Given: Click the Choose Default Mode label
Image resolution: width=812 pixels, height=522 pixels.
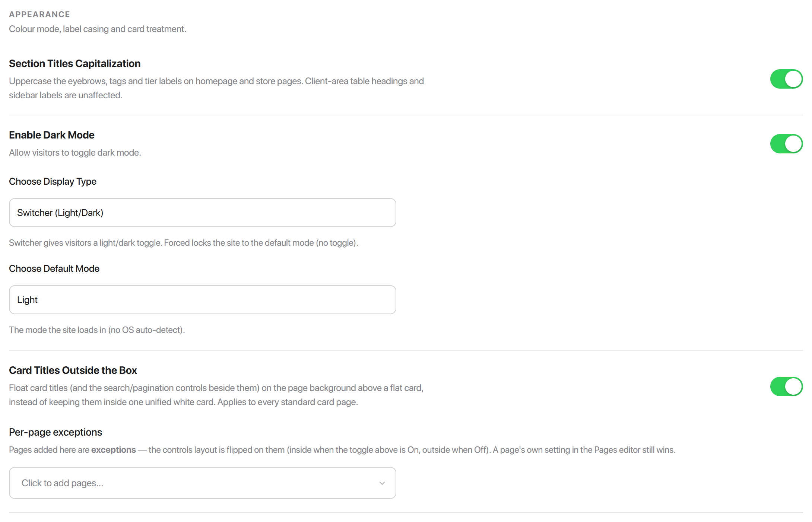Looking at the screenshot, I should click(x=54, y=268).
